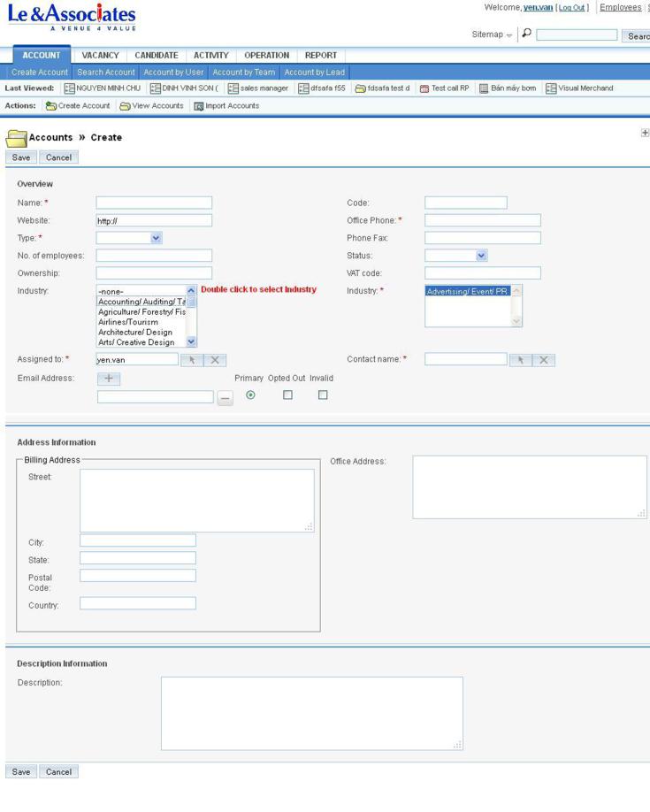Click Create Account action icon

pyautogui.click(x=50, y=106)
